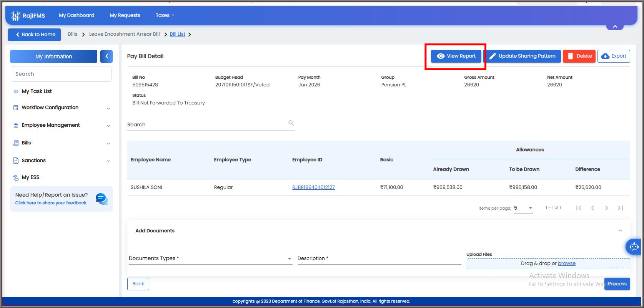Click the SUSHILA SONI employee name cell
This screenshot has width=644, height=308.
tap(146, 187)
